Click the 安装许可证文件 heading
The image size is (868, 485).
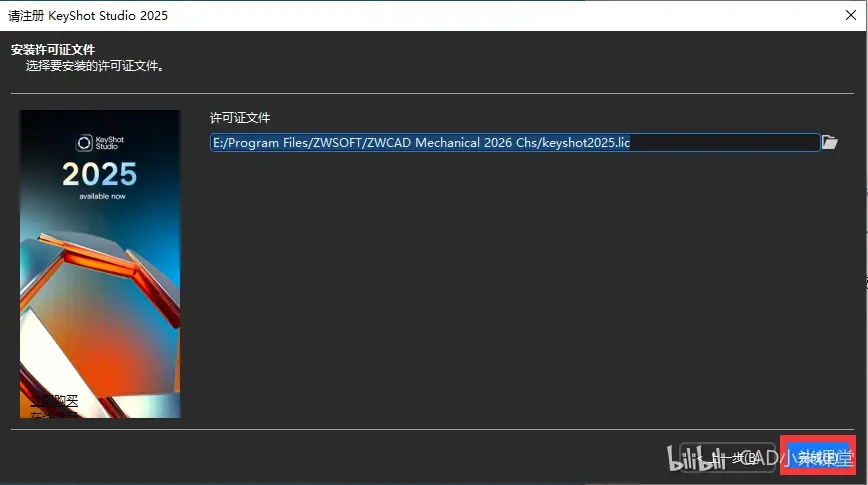[x=53, y=50]
